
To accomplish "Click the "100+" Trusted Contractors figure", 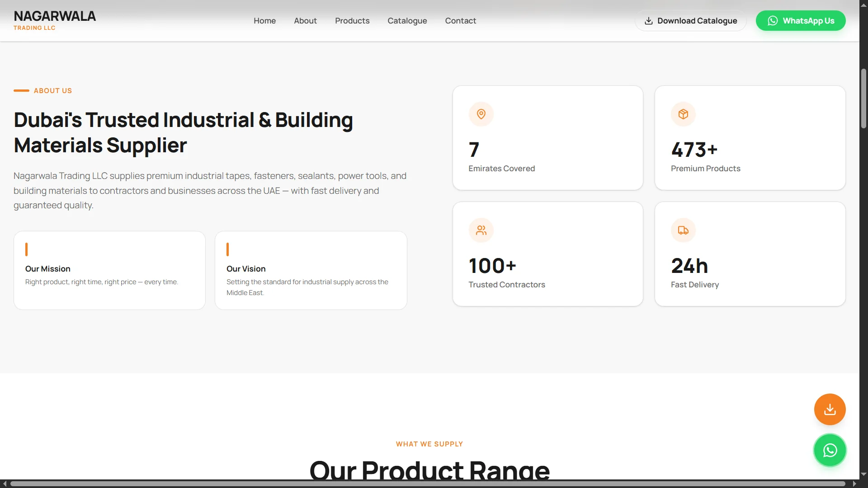I will point(492,266).
